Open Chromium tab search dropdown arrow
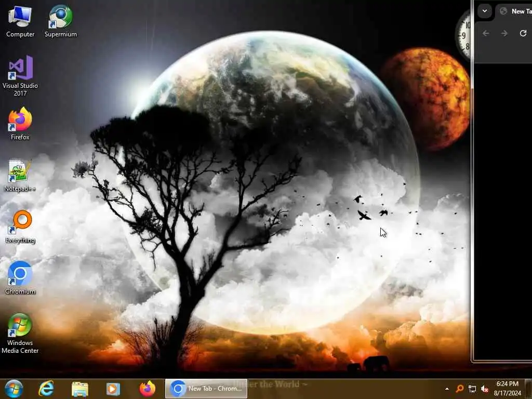The height and width of the screenshot is (399, 532). pos(485,11)
